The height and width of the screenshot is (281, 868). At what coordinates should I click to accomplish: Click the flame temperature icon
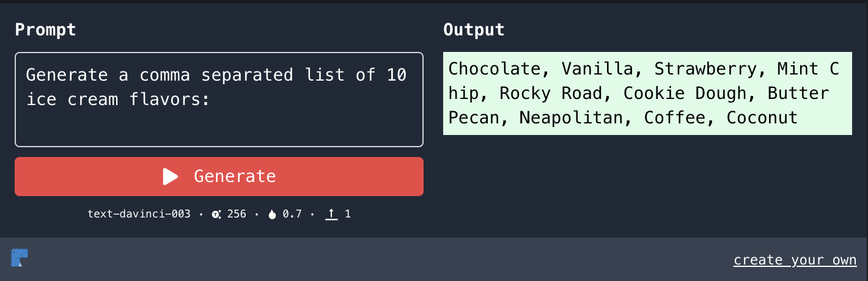coord(272,214)
